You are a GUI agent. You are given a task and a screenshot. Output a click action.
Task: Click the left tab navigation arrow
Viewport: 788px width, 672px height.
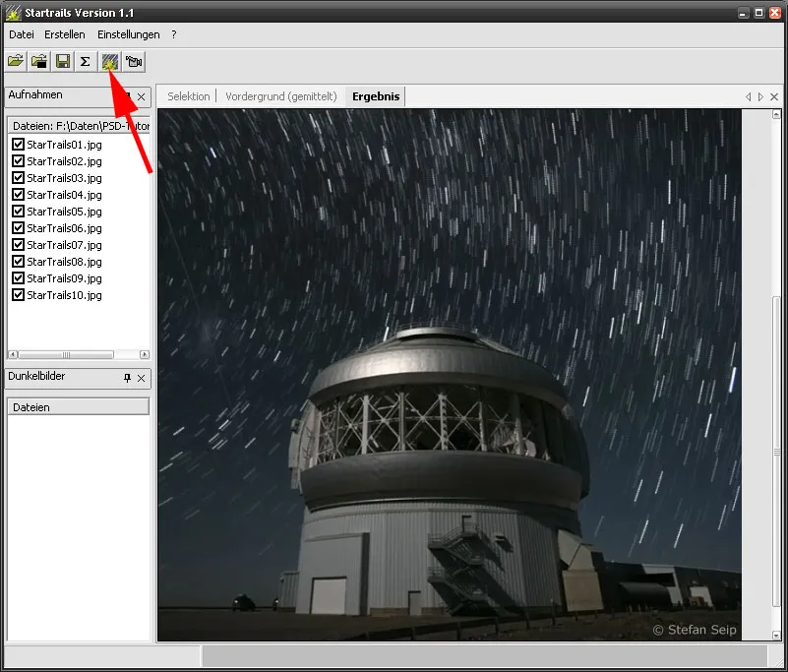[x=749, y=96]
